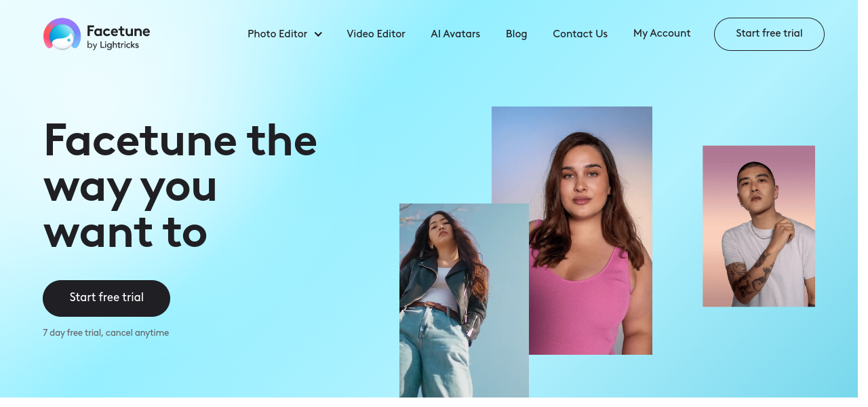Click the dark Start free trial hero button
This screenshot has height=407, width=868.
point(106,298)
